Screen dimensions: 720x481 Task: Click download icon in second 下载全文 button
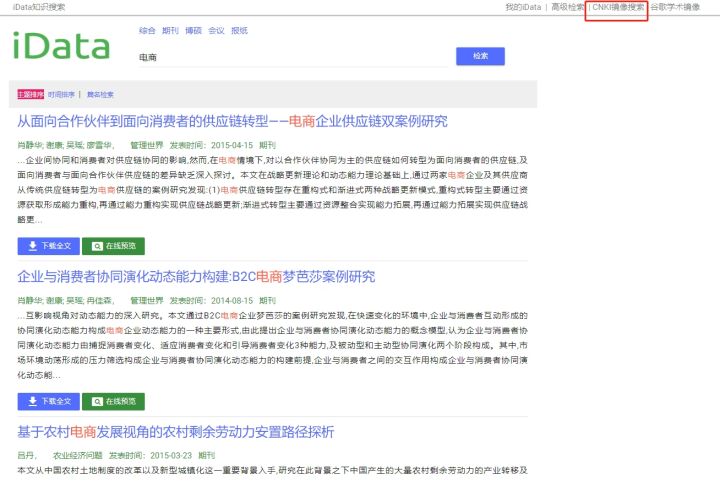33,402
